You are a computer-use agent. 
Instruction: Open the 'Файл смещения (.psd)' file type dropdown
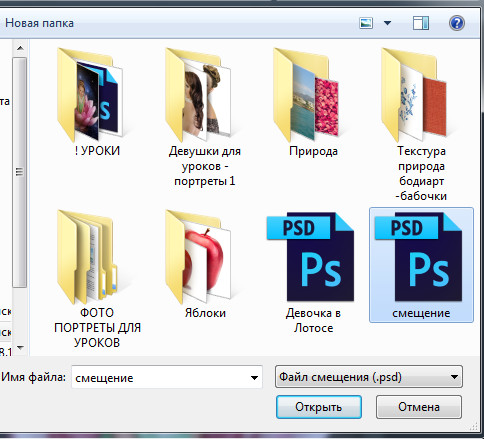tap(369, 377)
